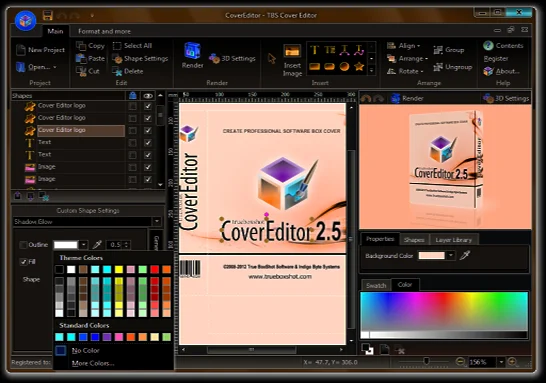Select the pointer arrow tool

[272, 58]
